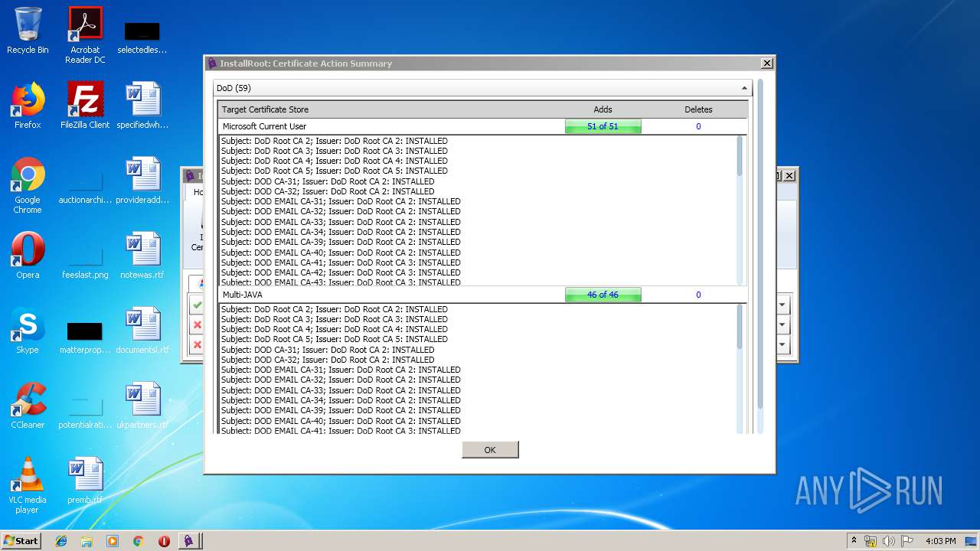Click DOD EMAIL CA-34 under Multi-JAVA

pyautogui.click(x=341, y=400)
